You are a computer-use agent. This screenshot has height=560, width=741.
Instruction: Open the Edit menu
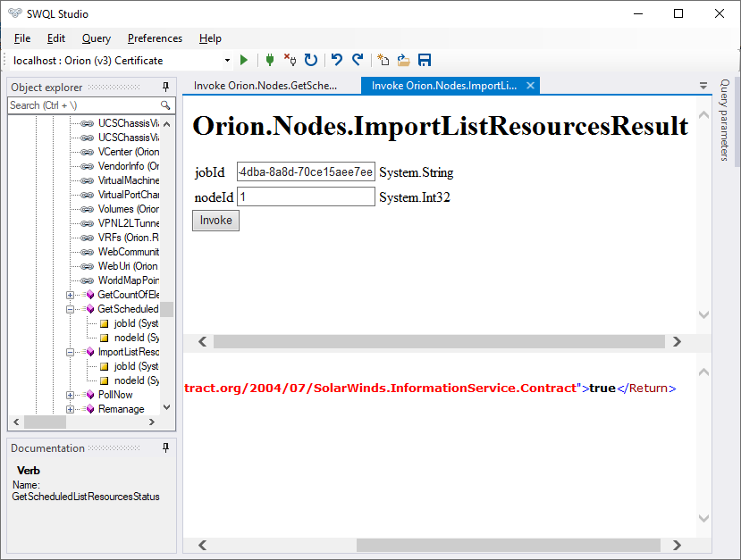(55, 38)
